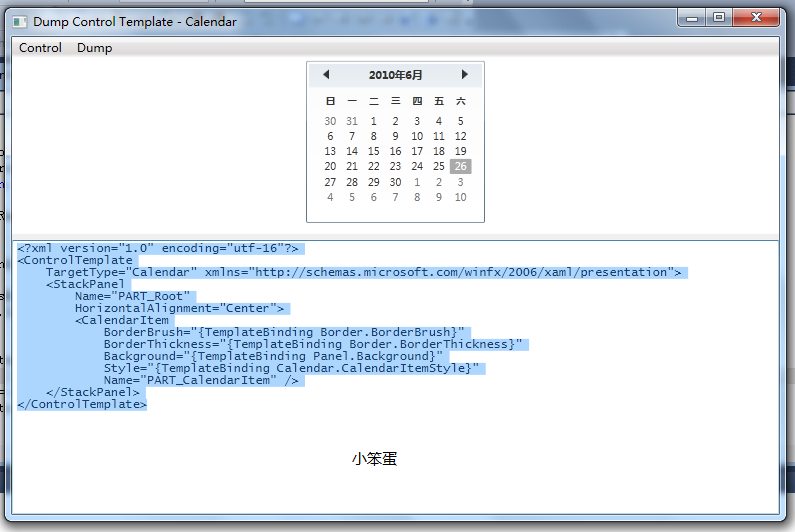The image size is (795, 532).
Task: Maximize the Dump Control Template window
Action: (x=719, y=18)
